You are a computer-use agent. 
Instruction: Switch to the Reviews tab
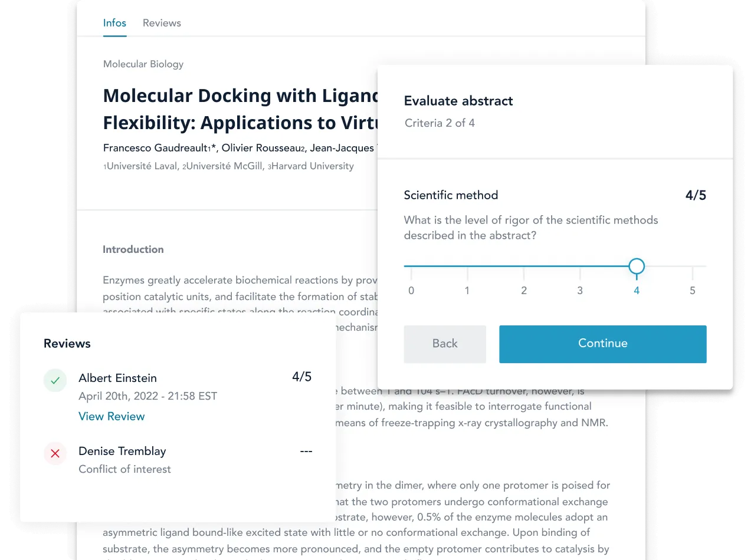click(x=162, y=23)
